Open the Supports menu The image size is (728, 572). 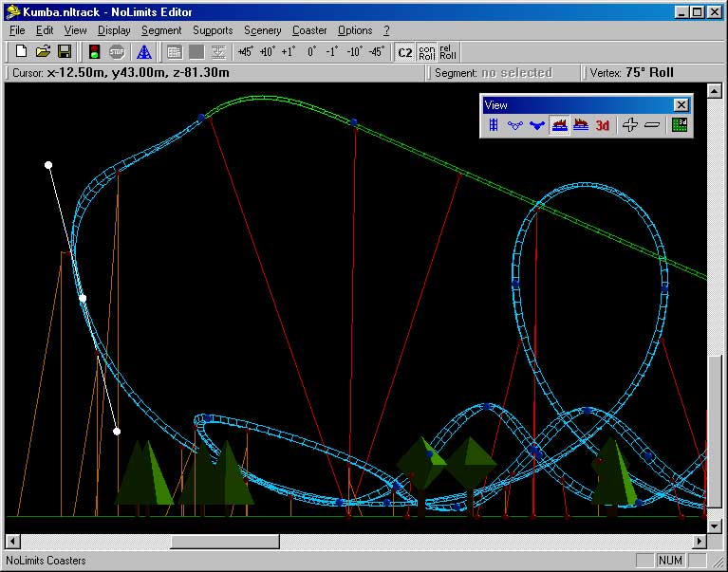pos(213,30)
